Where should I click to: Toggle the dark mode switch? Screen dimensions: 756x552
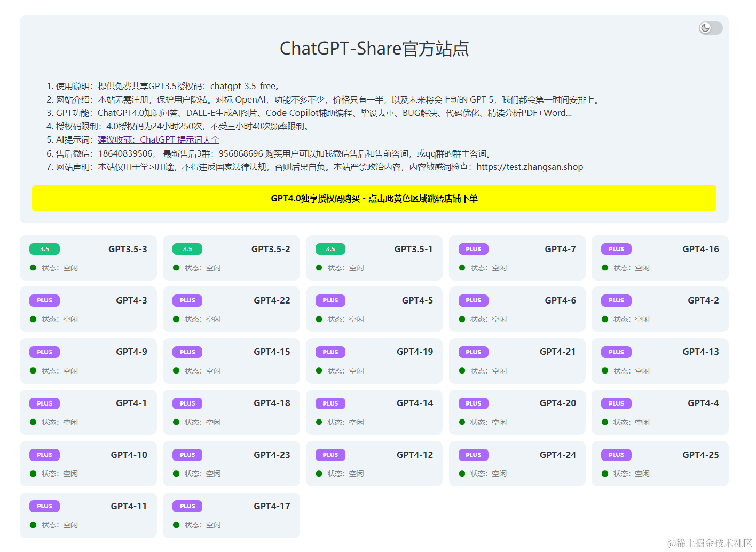pyautogui.click(x=711, y=28)
